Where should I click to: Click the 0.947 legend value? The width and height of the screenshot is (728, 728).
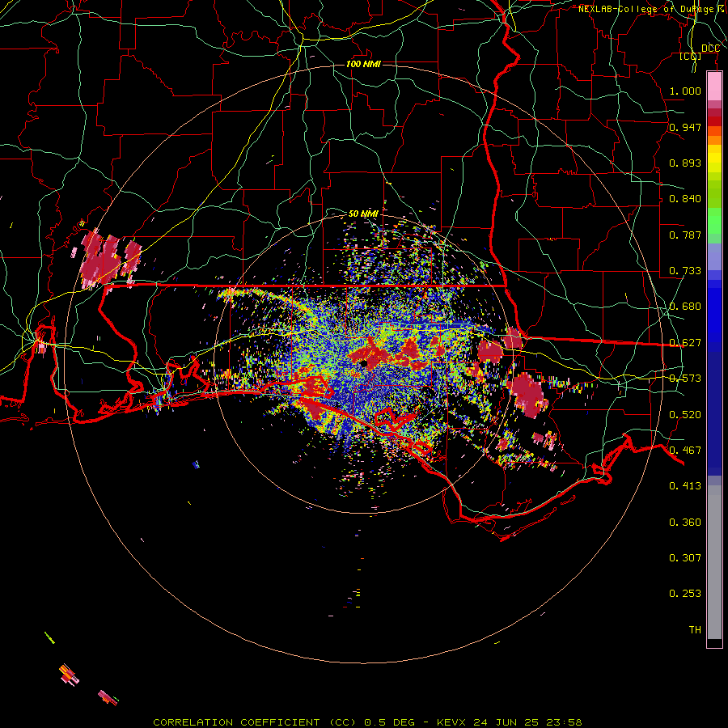(x=685, y=127)
